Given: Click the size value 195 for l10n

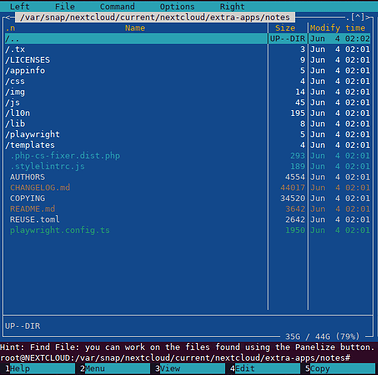Looking at the screenshot, I should tap(298, 113).
